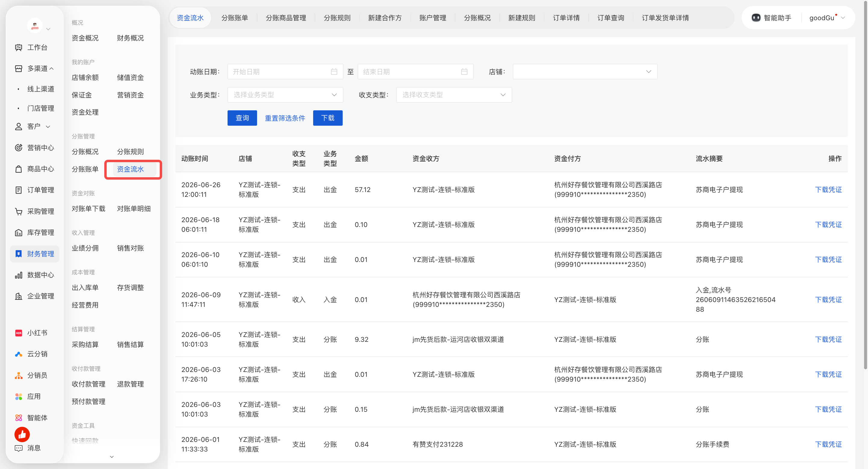Click the 结束日期 input field

click(415, 72)
